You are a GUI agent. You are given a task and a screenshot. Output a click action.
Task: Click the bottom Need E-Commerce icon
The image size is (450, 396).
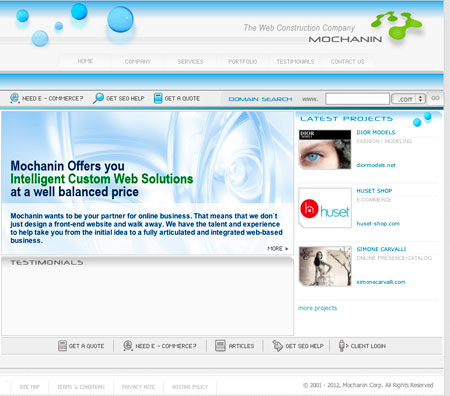coord(128,346)
